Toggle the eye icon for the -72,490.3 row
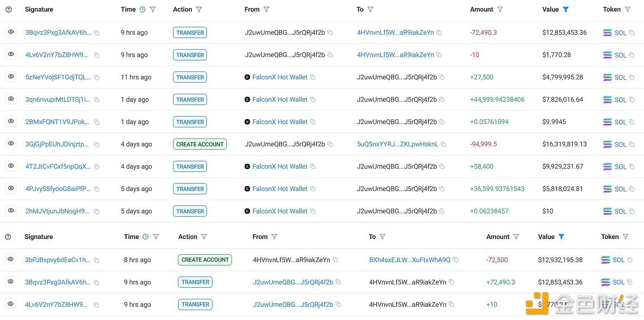The width and height of the screenshot is (644, 320). (11, 32)
